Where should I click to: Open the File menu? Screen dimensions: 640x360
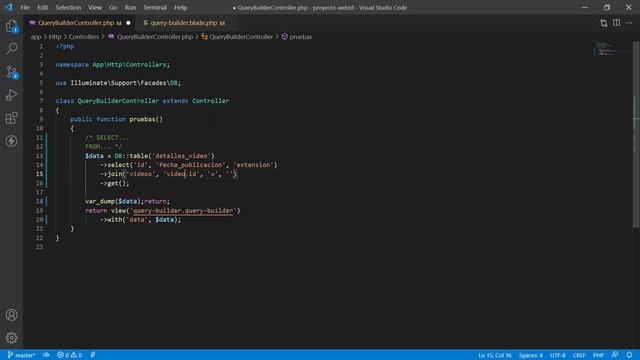click(25, 7)
